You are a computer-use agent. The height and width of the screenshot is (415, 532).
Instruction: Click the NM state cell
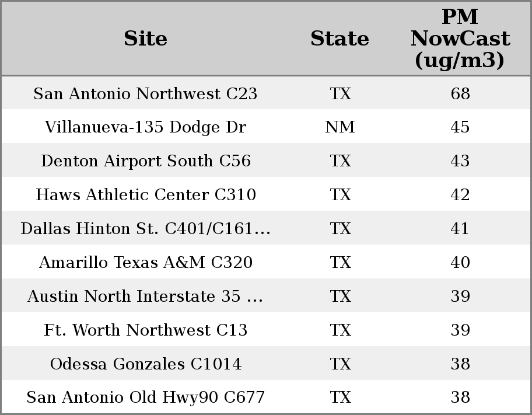340,127
